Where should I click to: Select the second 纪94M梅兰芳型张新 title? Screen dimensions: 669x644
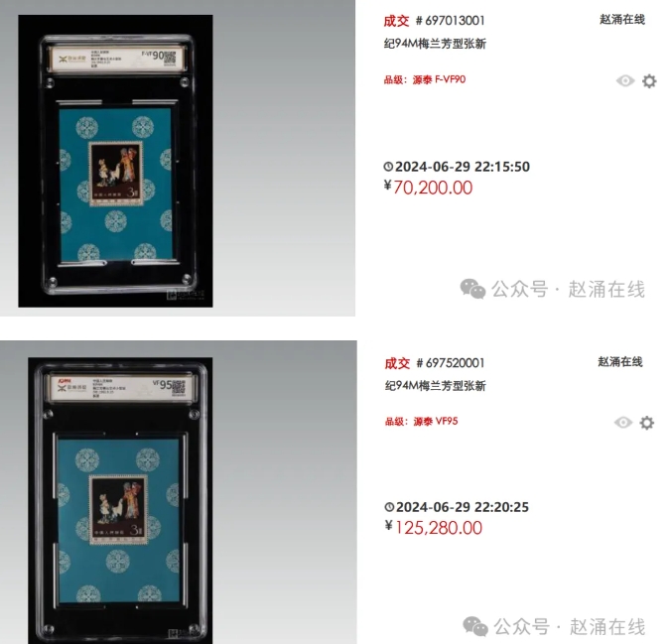coord(435,386)
